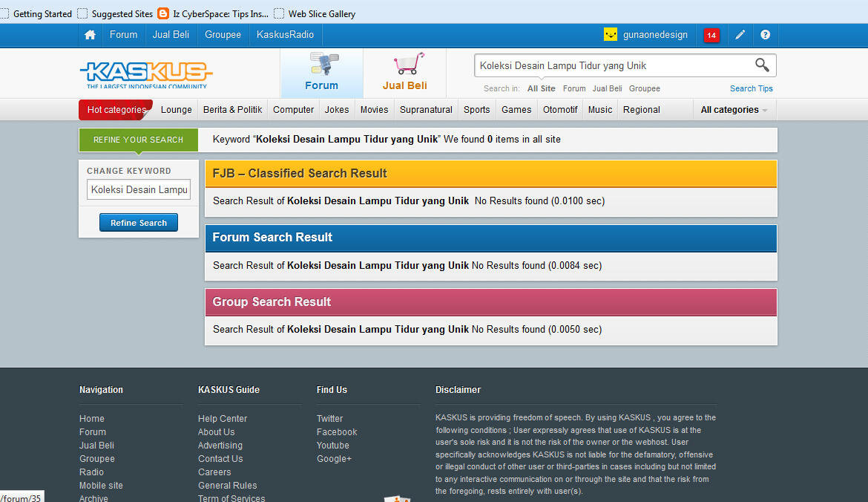Open Help Center footer link
Viewport: 868px width, 502px height.
[223, 419]
